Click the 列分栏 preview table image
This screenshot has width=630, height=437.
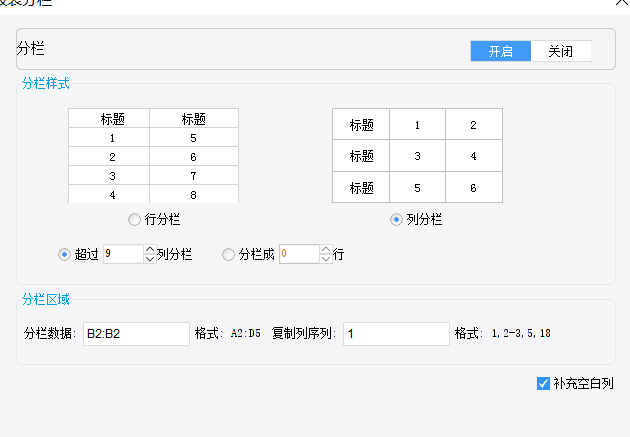(x=417, y=155)
